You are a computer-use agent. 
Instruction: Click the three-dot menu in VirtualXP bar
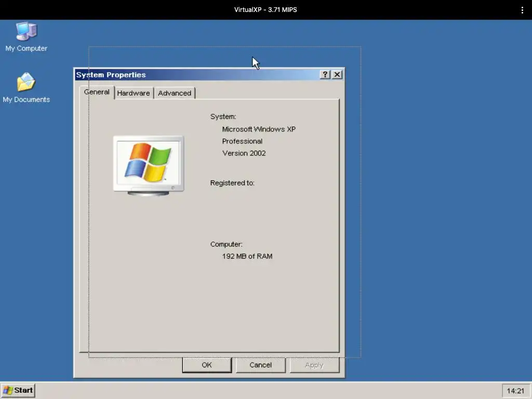522,10
